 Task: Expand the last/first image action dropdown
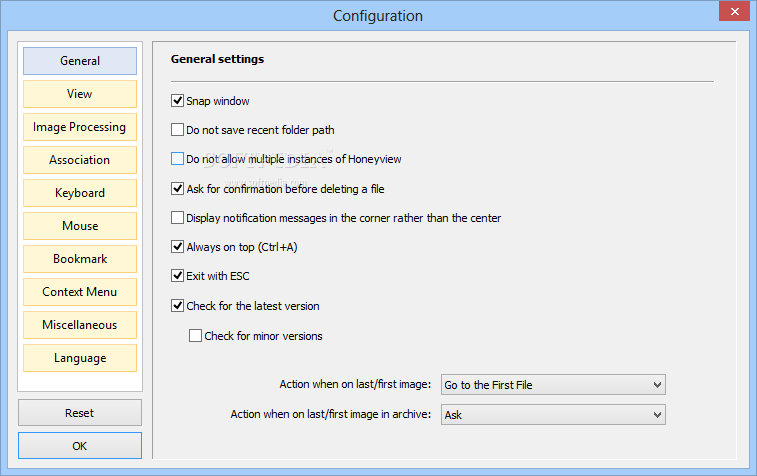(553, 385)
